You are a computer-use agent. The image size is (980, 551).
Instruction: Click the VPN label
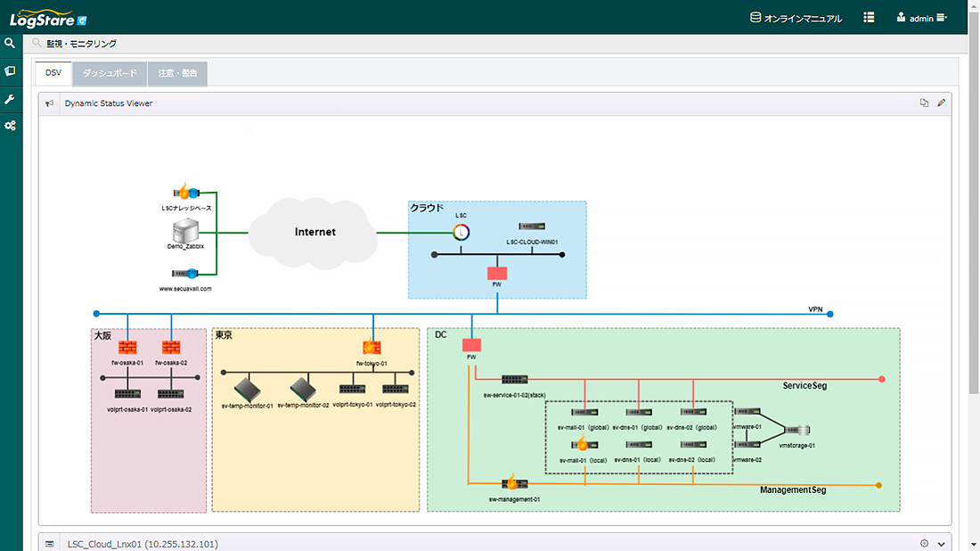pos(815,309)
